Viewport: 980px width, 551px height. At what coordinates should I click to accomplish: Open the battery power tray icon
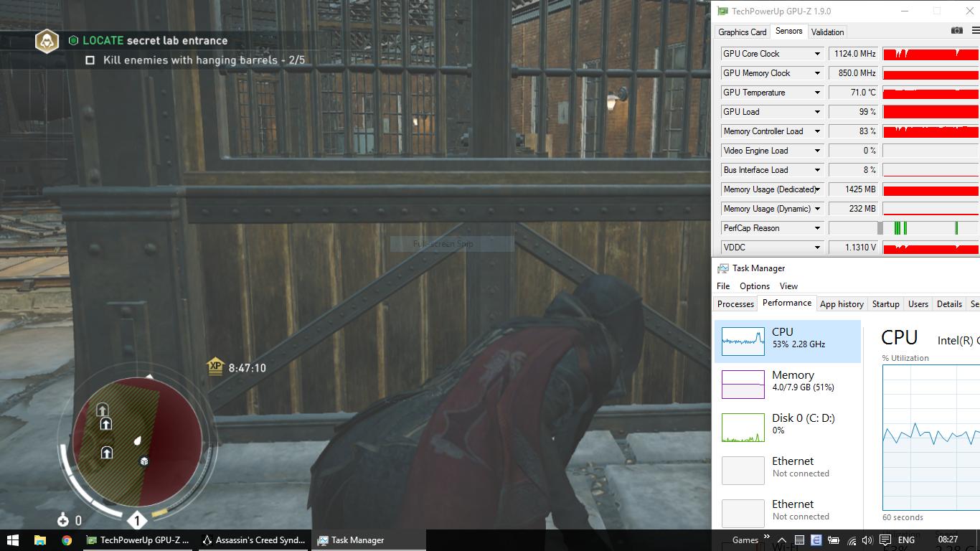pyautogui.click(x=834, y=540)
